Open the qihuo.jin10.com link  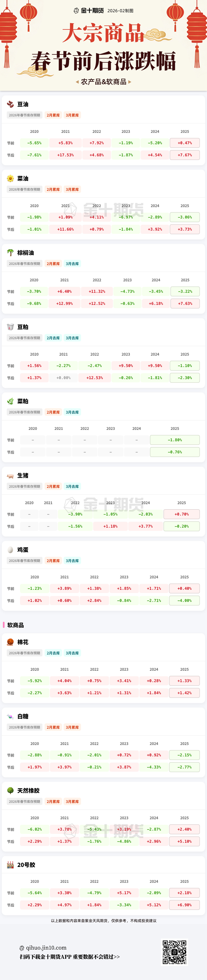[x=46, y=947]
